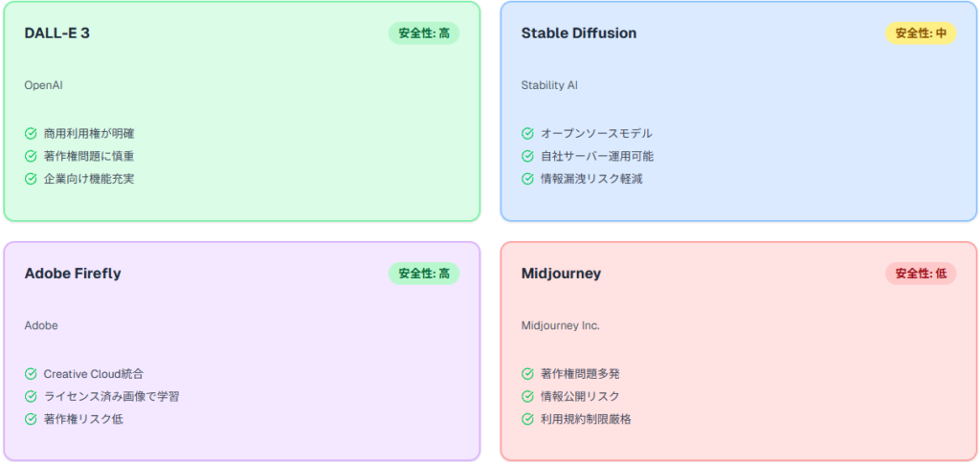
Task: Click the Midjourney Inc. company label
Action: tap(560, 325)
